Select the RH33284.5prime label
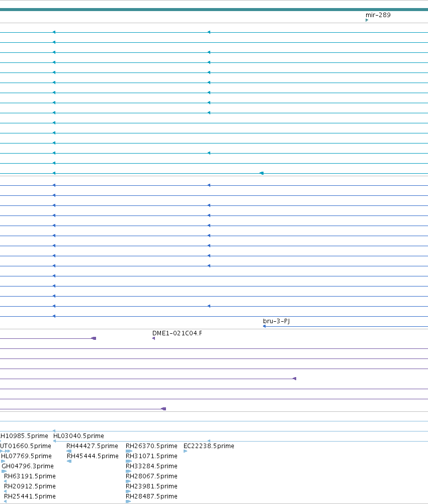The height and width of the screenshot is (504, 428). pos(151,466)
